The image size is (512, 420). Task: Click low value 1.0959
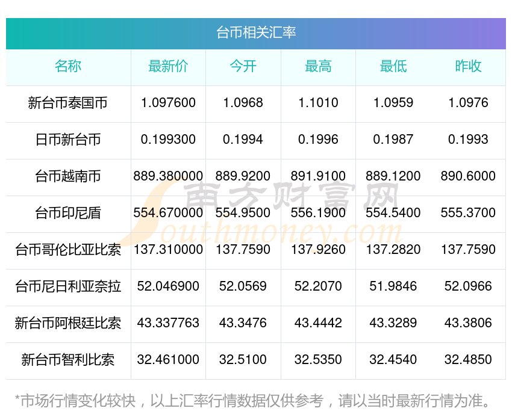click(393, 103)
